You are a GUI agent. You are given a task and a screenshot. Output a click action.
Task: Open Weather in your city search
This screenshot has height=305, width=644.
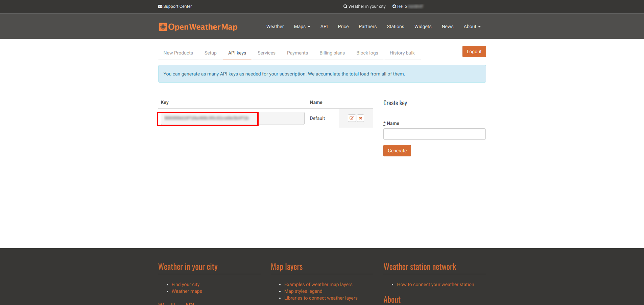coord(364,6)
